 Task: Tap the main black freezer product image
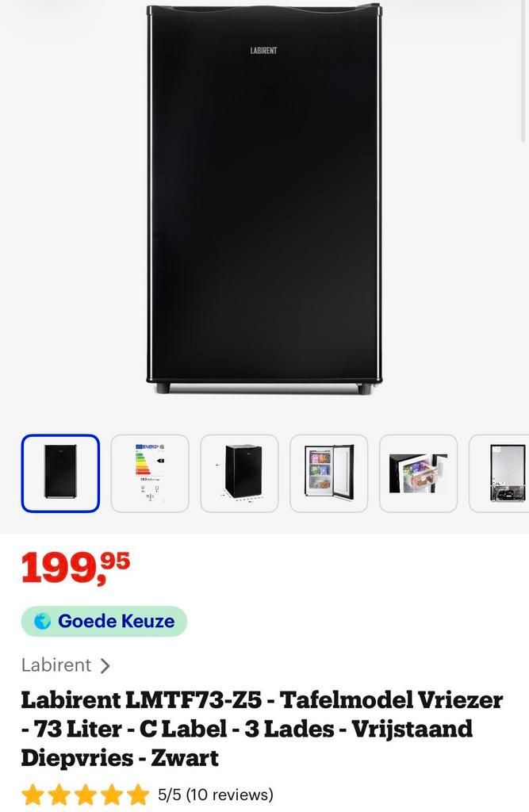[x=264, y=199]
